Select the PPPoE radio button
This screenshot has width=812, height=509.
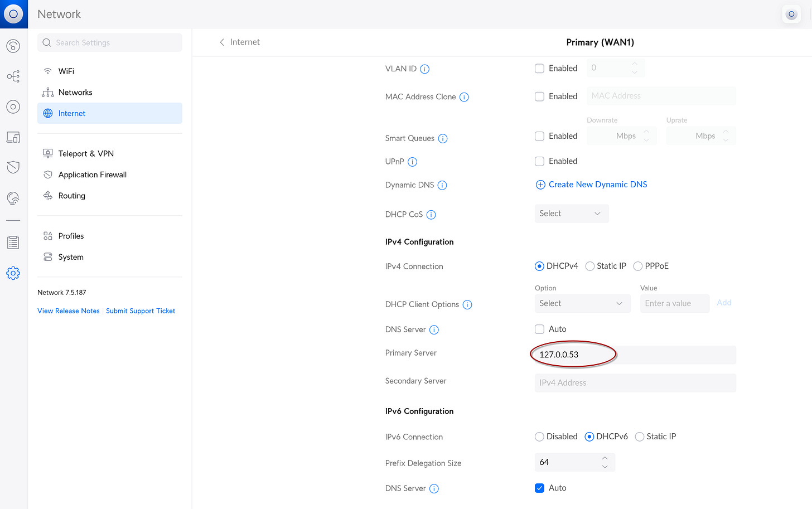(638, 266)
